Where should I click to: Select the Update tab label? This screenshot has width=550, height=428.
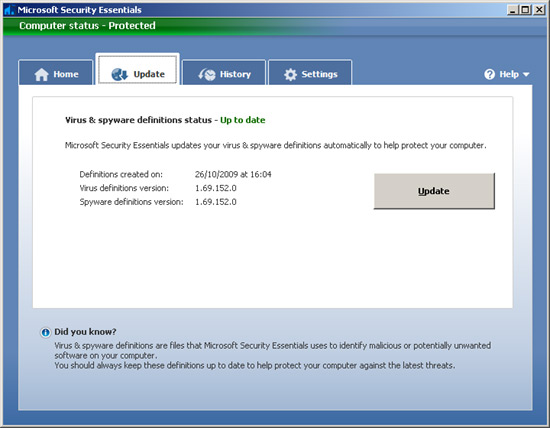pyautogui.click(x=149, y=74)
